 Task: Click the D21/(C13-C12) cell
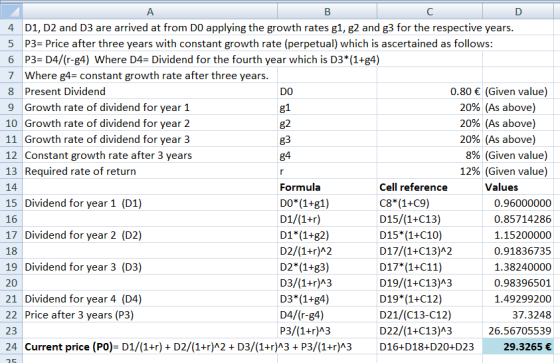[430, 315]
